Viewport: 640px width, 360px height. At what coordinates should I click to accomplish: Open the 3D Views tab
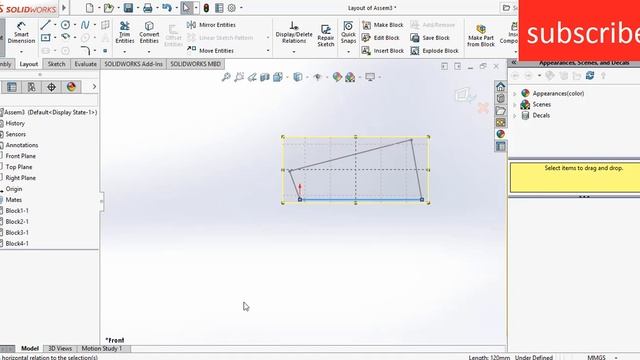pos(60,349)
